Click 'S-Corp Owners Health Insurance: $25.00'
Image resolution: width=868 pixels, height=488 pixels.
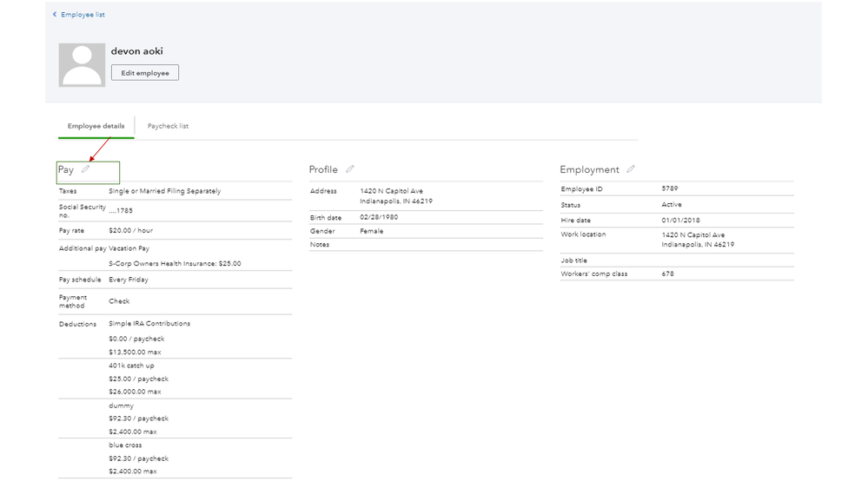[x=175, y=263]
